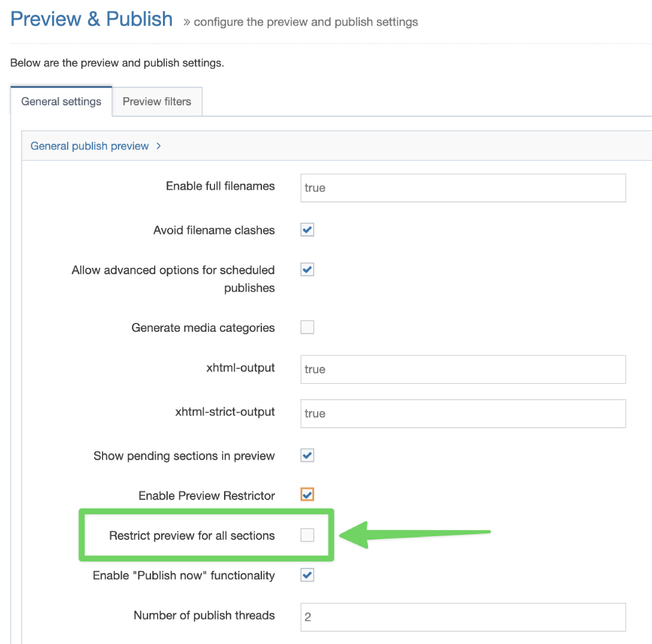Click the xhtml-strict-output input field

coord(462,414)
